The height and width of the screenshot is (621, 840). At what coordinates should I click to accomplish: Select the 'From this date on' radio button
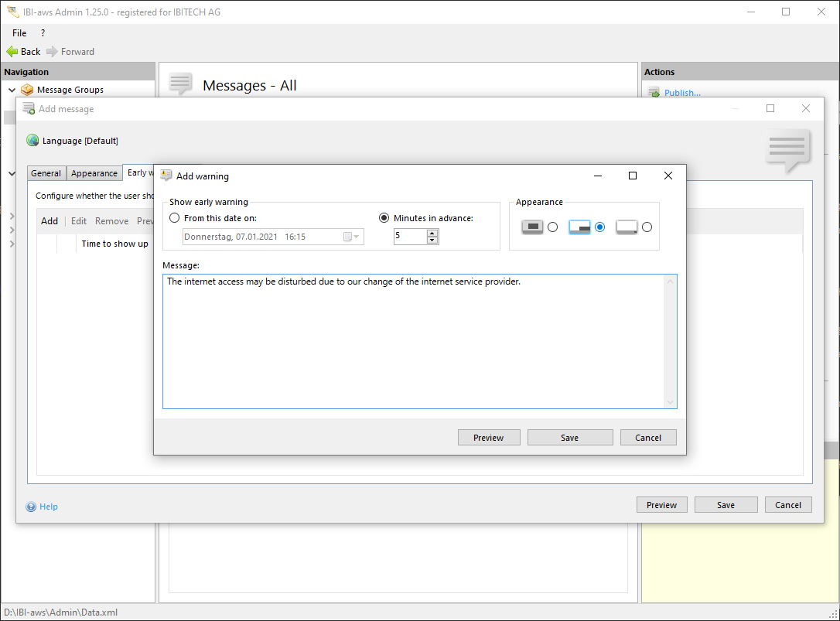pyautogui.click(x=175, y=218)
